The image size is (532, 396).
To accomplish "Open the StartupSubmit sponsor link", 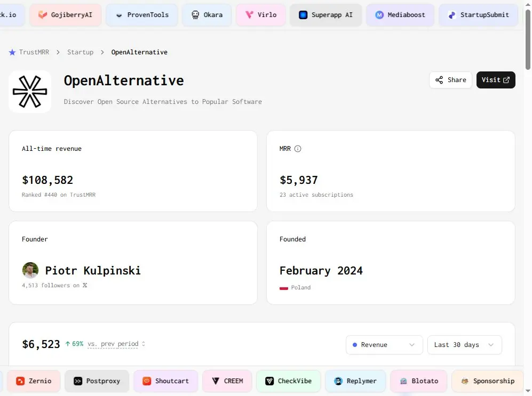I will [479, 15].
